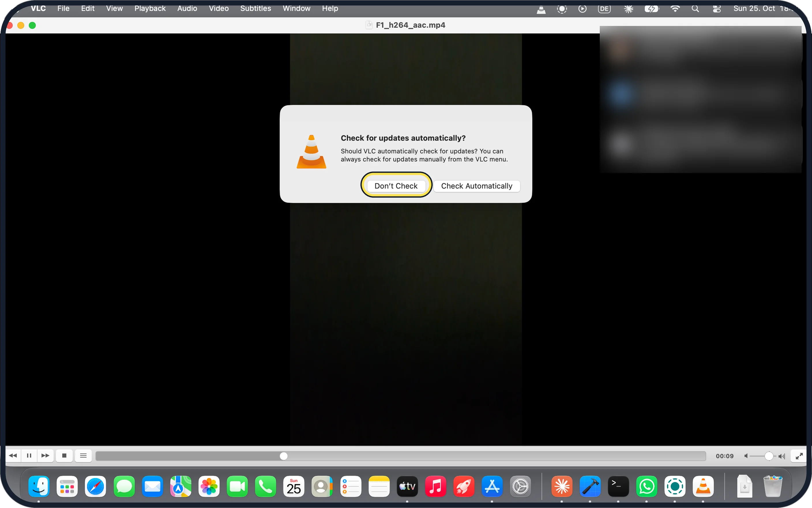Switch input source via the DE indicator
Image resolution: width=812 pixels, height=508 pixels.
click(604, 9)
